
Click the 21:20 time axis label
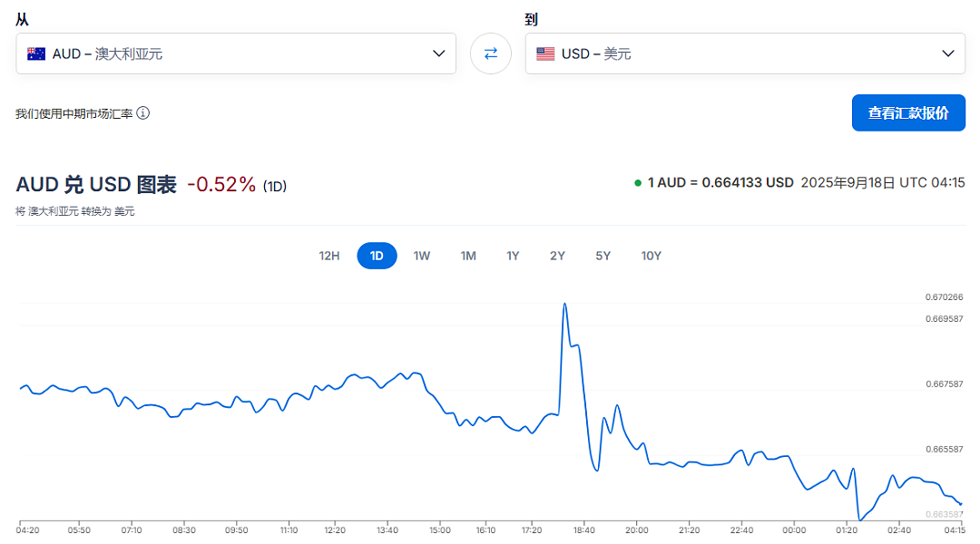pyautogui.click(x=689, y=530)
